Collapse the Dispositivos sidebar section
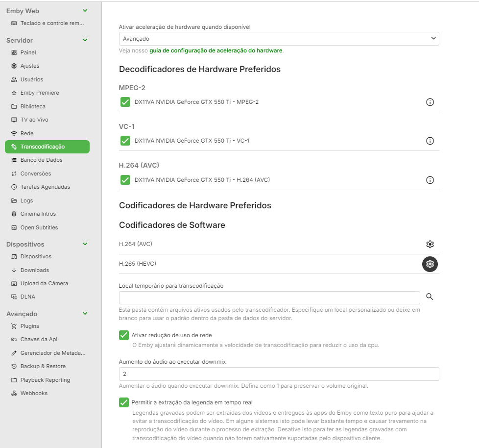Viewport: 479px width, 448px height. point(85,244)
